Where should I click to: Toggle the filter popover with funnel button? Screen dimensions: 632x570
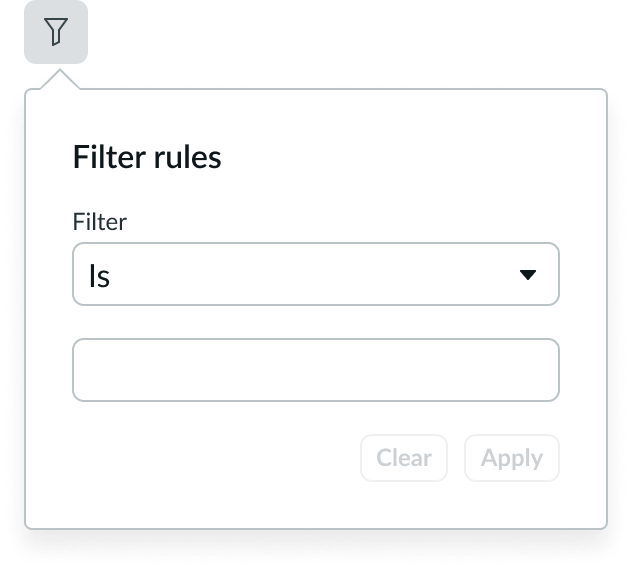coord(56,32)
